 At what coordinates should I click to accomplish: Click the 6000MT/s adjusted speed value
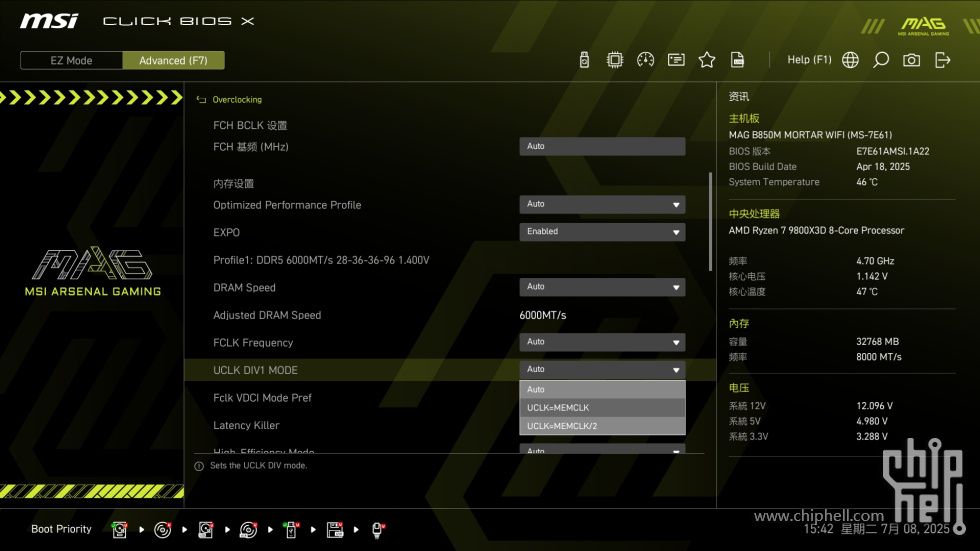click(542, 315)
